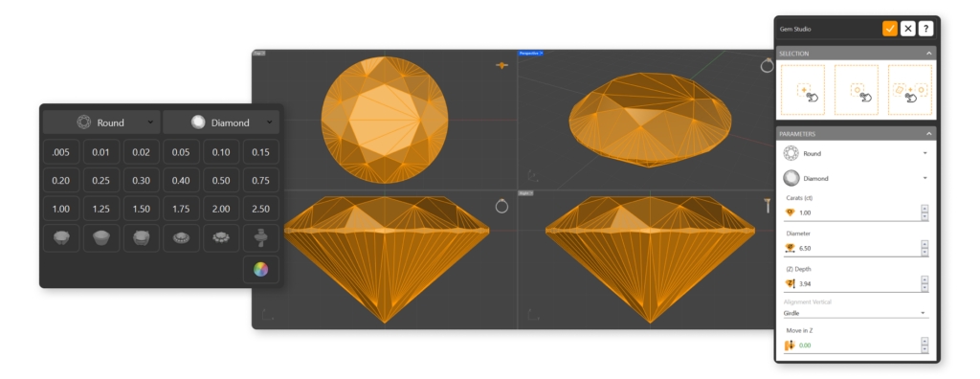Decrease (Z) Depth with the down arrow
980x379 pixels.
(924, 288)
